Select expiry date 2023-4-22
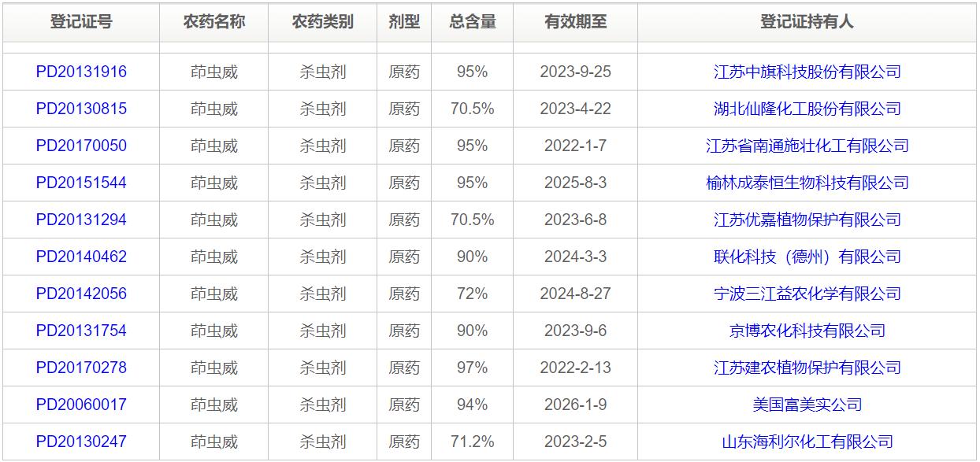Viewport: 980px width, 462px height. pos(575,109)
